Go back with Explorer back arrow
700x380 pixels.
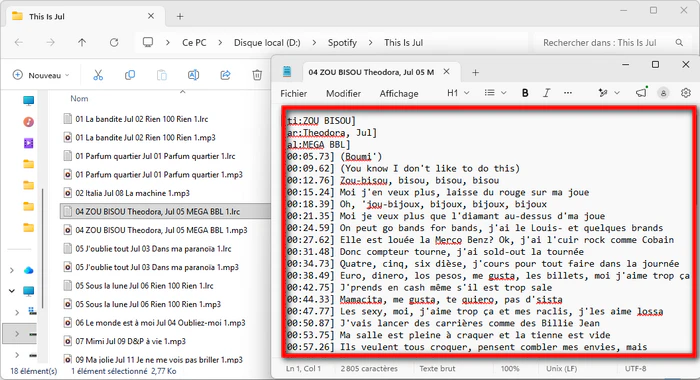click(x=19, y=42)
